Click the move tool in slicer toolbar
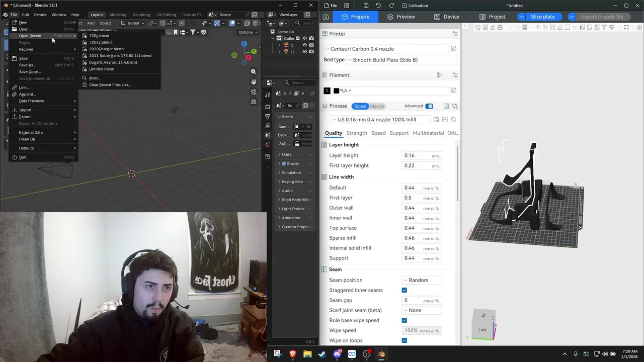 point(537,27)
